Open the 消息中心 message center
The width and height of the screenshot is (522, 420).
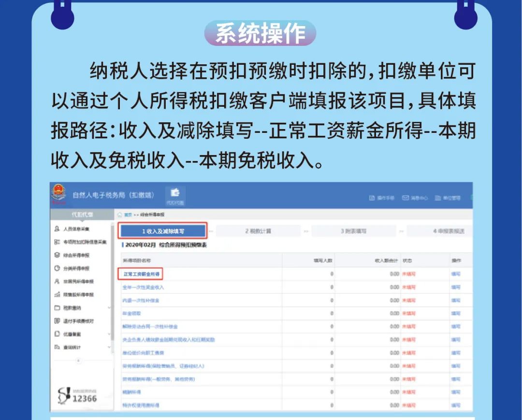coord(415,198)
